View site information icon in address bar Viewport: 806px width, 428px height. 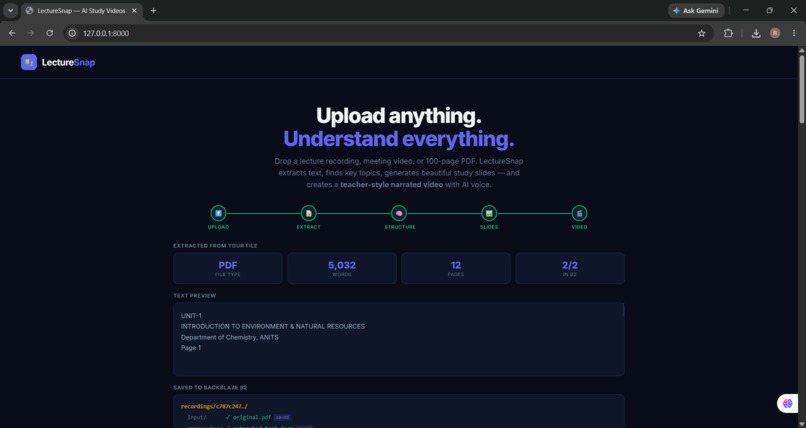(x=72, y=33)
